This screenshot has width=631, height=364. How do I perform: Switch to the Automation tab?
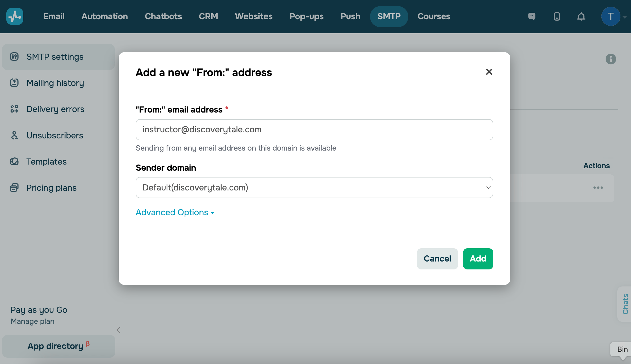coord(104,16)
